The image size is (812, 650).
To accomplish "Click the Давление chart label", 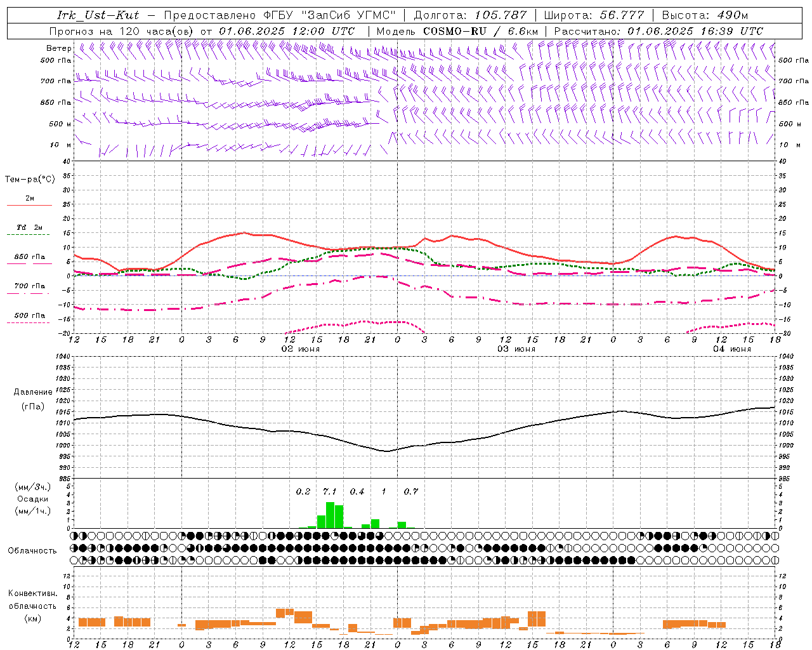I will (32, 392).
